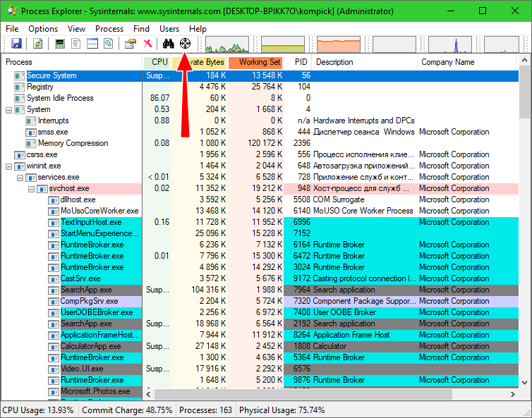The height and width of the screenshot is (418, 532).
Task: Select the Memory Compression row
Action: (260, 143)
